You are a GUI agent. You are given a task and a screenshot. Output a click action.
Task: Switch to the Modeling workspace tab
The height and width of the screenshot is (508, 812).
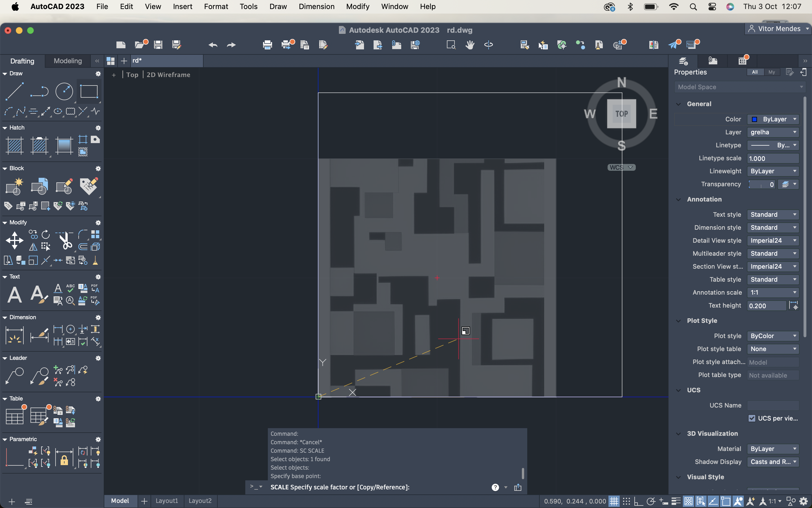pos(68,61)
